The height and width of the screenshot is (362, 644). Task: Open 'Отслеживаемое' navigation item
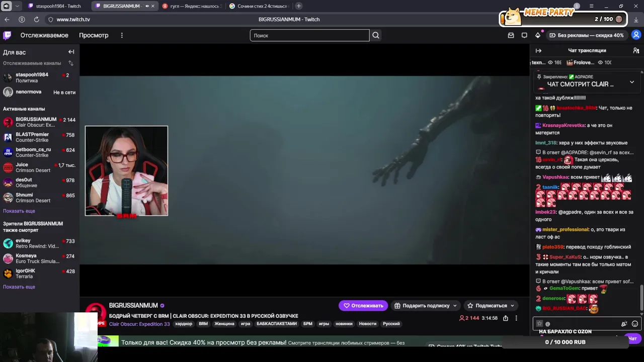pyautogui.click(x=44, y=35)
